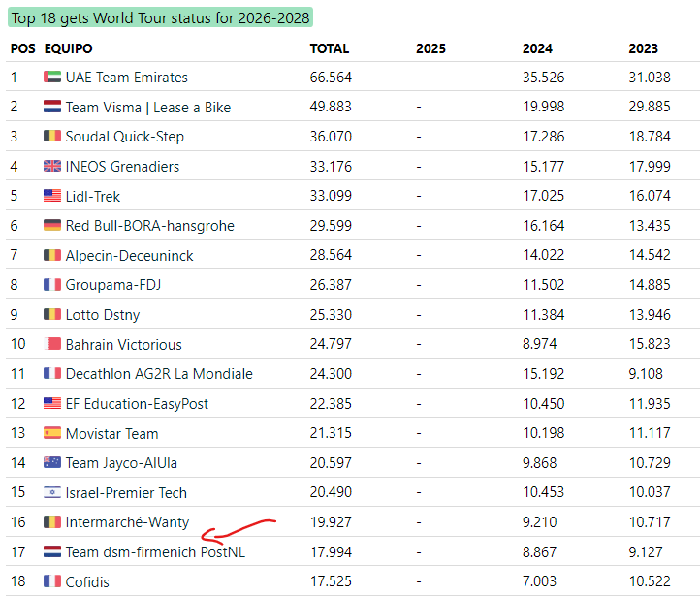
Task: Click 2023 value 10.522
Action: 650,581
